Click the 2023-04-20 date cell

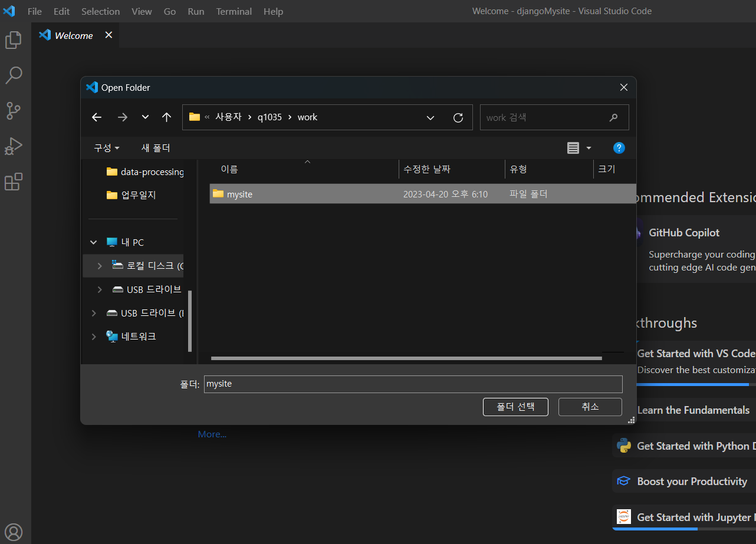[x=445, y=194]
